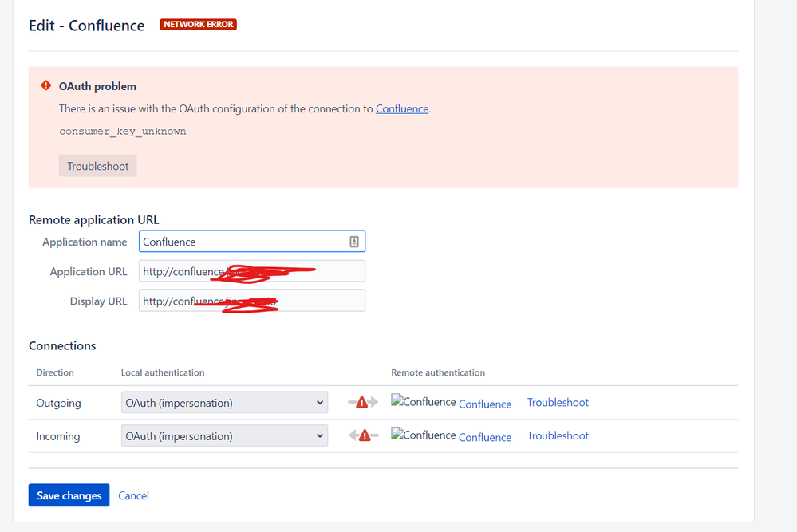Open the Incoming local authentication dropdown

tap(224, 436)
